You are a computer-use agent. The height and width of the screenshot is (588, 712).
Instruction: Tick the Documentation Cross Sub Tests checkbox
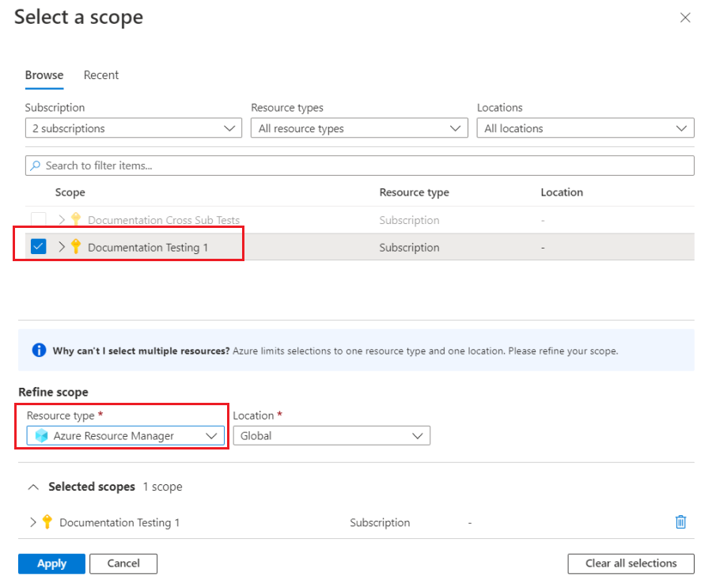pyautogui.click(x=38, y=220)
